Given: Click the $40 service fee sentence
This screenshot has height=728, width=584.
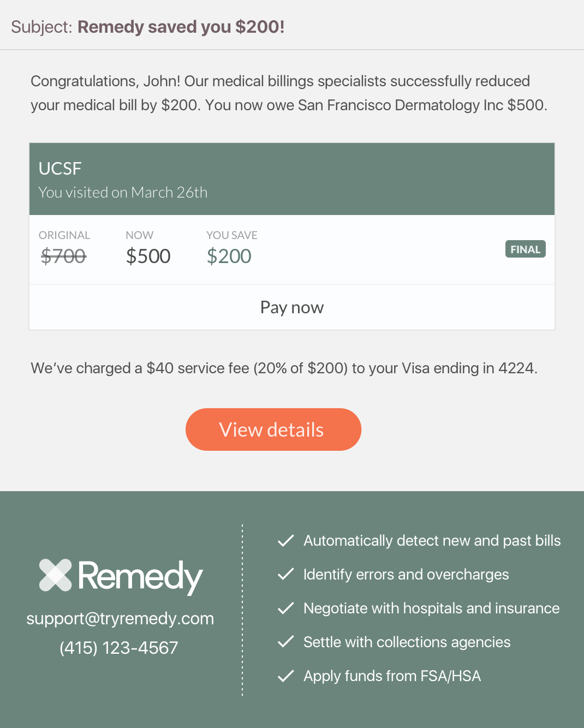Looking at the screenshot, I should pyautogui.click(x=284, y=368).
